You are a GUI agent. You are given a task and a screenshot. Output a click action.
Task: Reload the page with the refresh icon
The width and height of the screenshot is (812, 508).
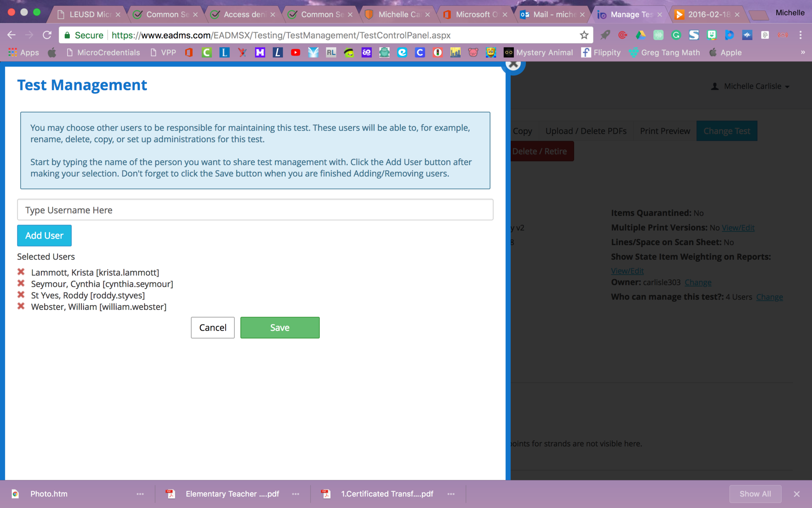coord(47,35)
